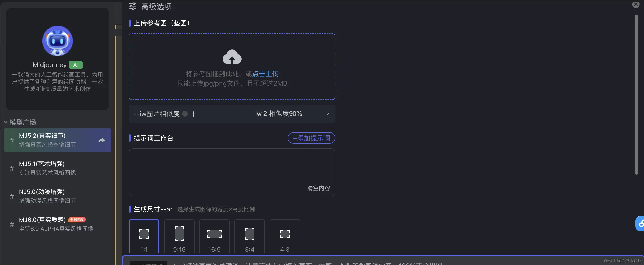Click the Midjourney robot avatar
Image resolution: width=644 pixels, height=265 pixels.
pyautogui.click(x=57, y=41)
